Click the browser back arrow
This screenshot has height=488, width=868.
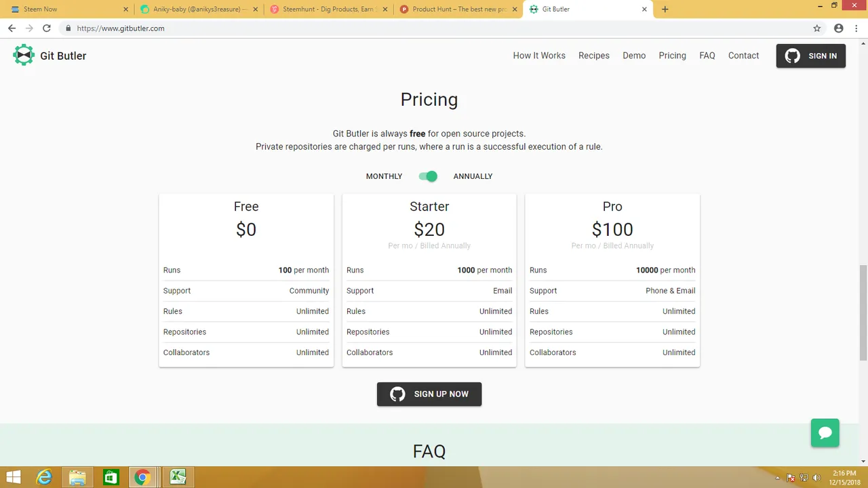12,28
